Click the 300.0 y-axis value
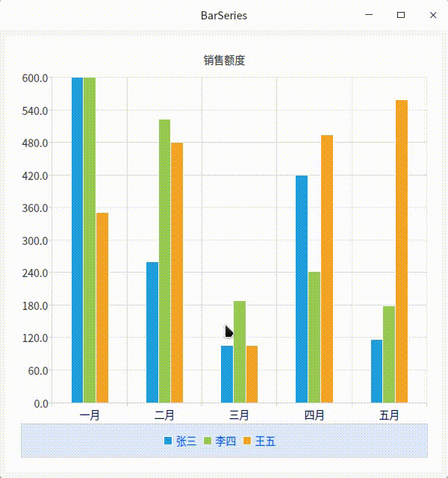The image size is (448, 478). [35, 241]
